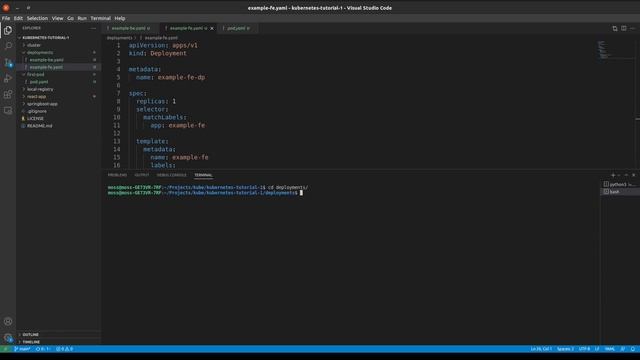Open the Extensions view

tap(8, 94)
